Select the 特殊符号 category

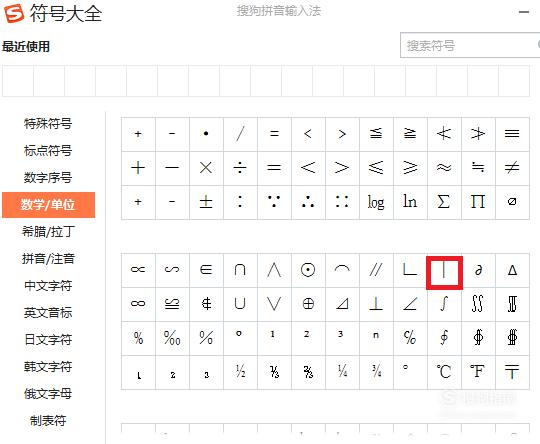(x=48, y=123)
